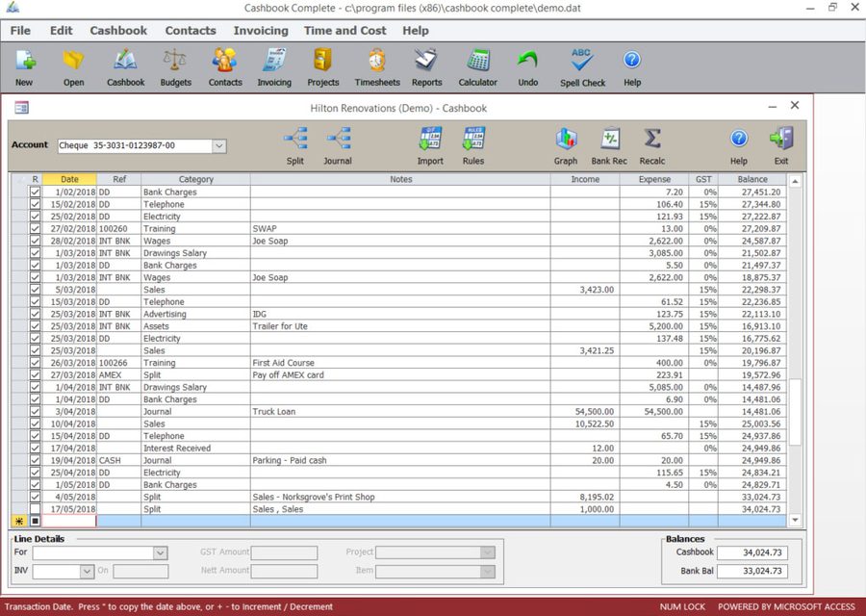This screenshot has width=866, height=616.
Task: Toggle reconciled box for 27/03/2018 AMEX row
Action: click(36, 374)
